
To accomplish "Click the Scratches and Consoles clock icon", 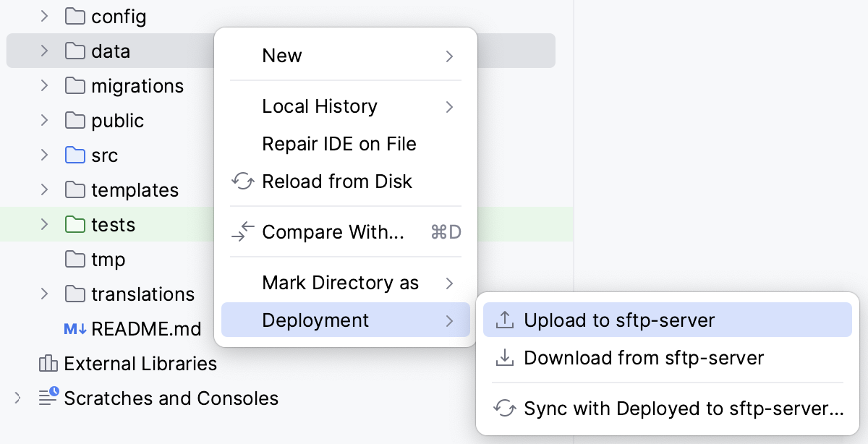I will pos(48,398).
